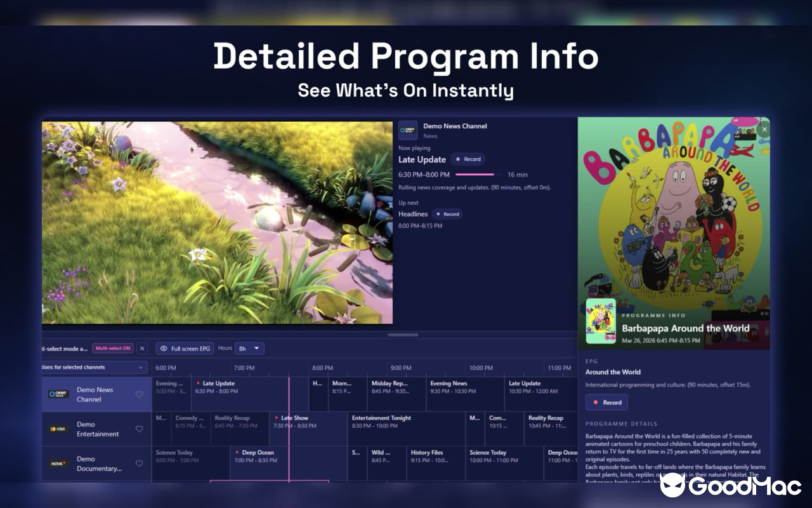Select Reality Recap 6:45 PM - 7:30 PM
This screenshot has width=812, height=508.
[x=240, y=429]
